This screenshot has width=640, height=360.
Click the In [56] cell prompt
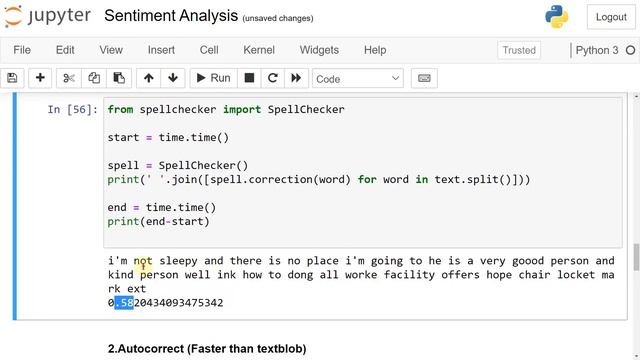(x=72, y=109)
